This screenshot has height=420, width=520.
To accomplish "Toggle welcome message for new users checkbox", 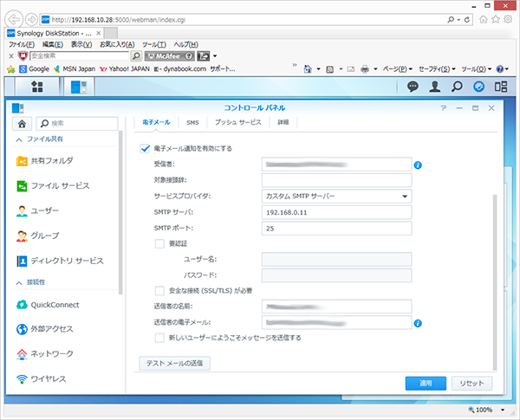I will coord(159,338).
